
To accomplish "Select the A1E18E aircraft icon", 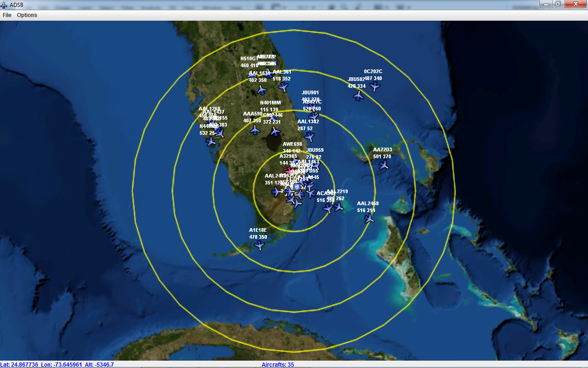I will coord(260,245).
